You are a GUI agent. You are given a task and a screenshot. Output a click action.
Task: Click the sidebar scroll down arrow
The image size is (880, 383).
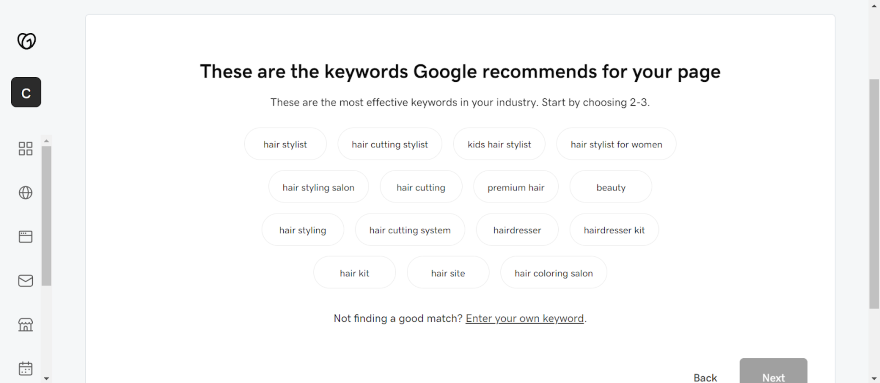point(47,379)
